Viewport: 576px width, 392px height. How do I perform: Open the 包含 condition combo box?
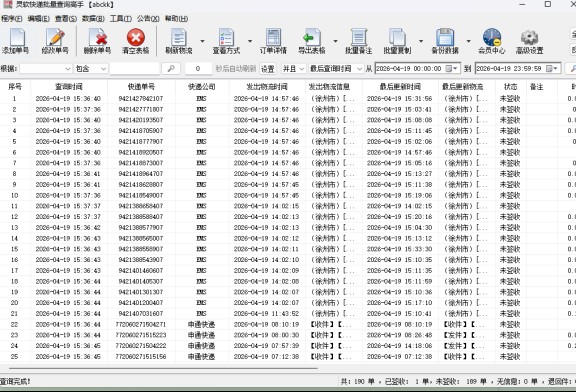point(91,68)
